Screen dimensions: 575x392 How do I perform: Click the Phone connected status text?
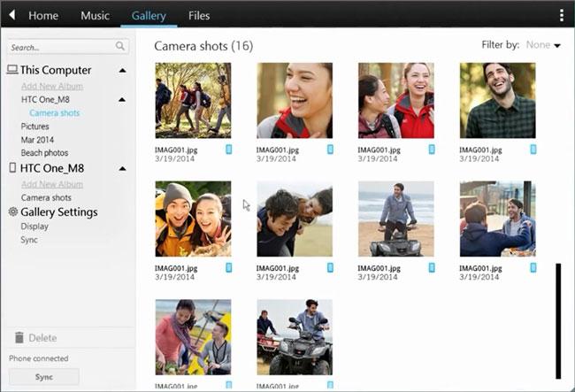coord(39,358)
